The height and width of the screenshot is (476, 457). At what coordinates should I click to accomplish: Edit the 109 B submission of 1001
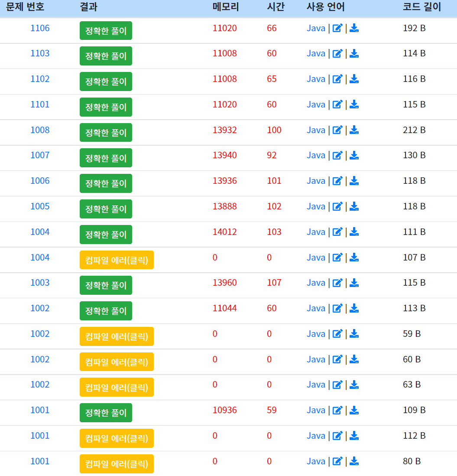coord(337,410)
